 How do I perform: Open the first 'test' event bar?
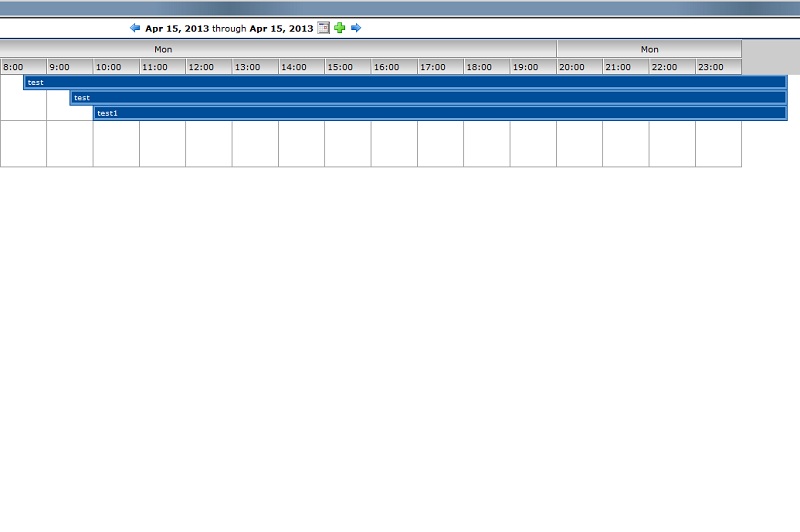coord(400,82)
